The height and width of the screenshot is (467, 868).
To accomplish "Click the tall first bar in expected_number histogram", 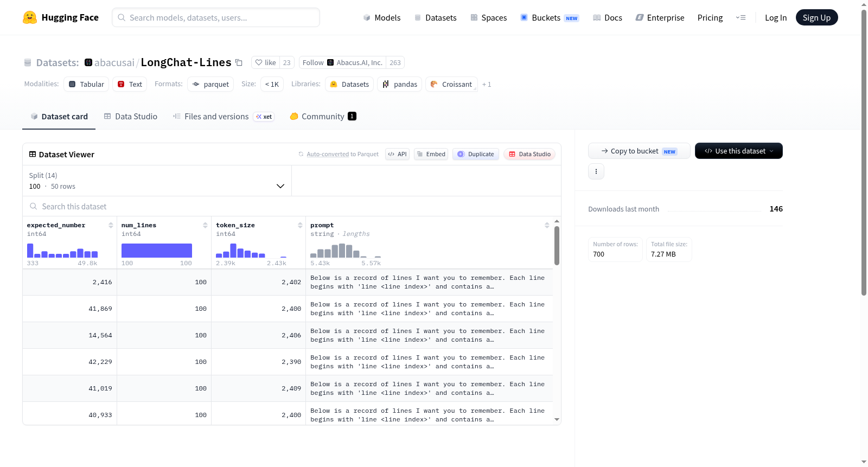I will point(30,251).
